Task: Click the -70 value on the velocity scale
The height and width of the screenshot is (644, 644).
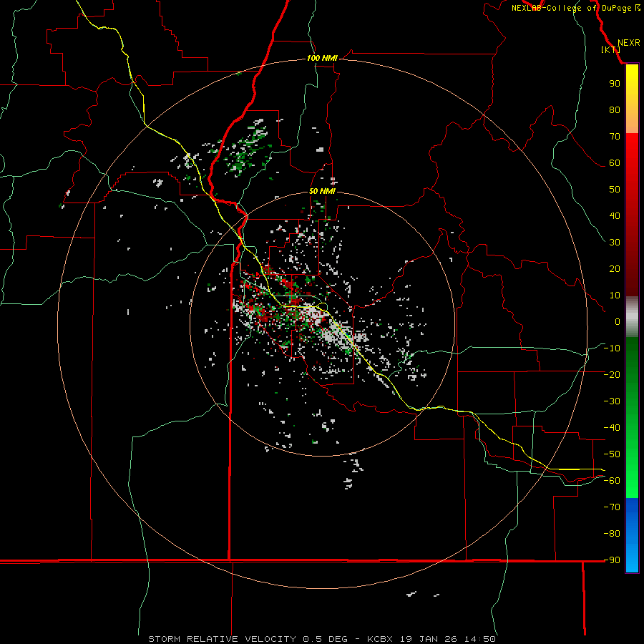Action: coord(612,507)
